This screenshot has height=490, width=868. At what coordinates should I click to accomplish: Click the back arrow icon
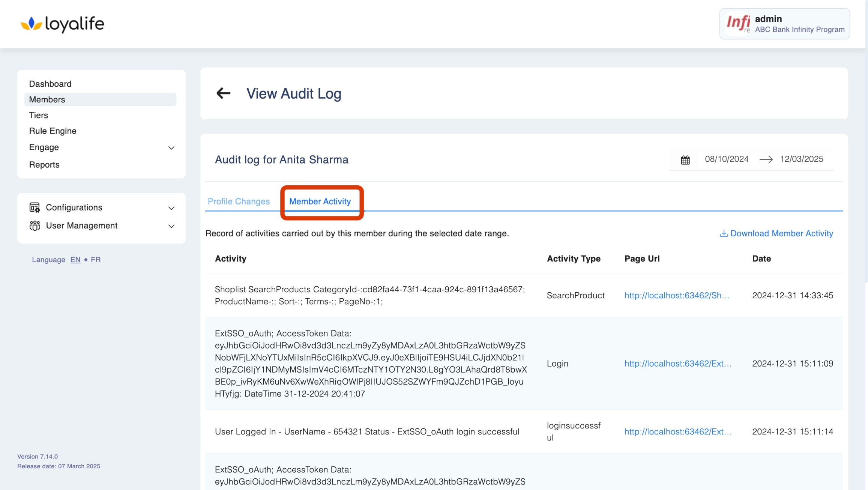[x=224, y=93]
